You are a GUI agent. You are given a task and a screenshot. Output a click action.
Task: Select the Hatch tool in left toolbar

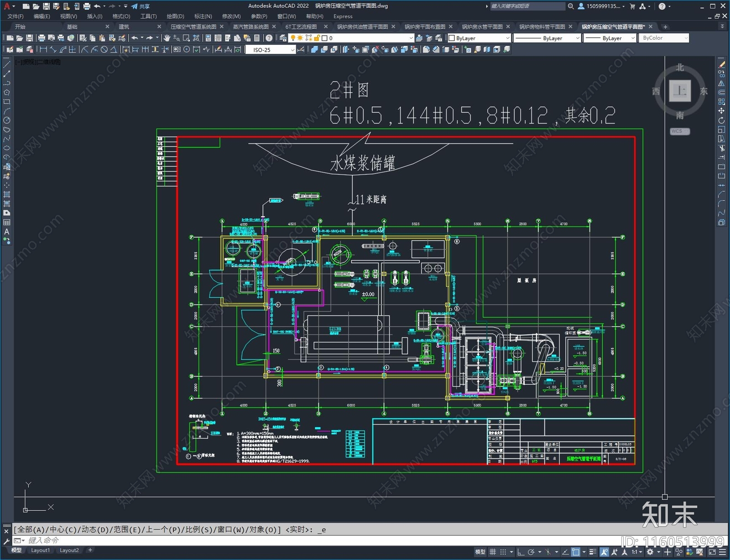coord(6,194)
